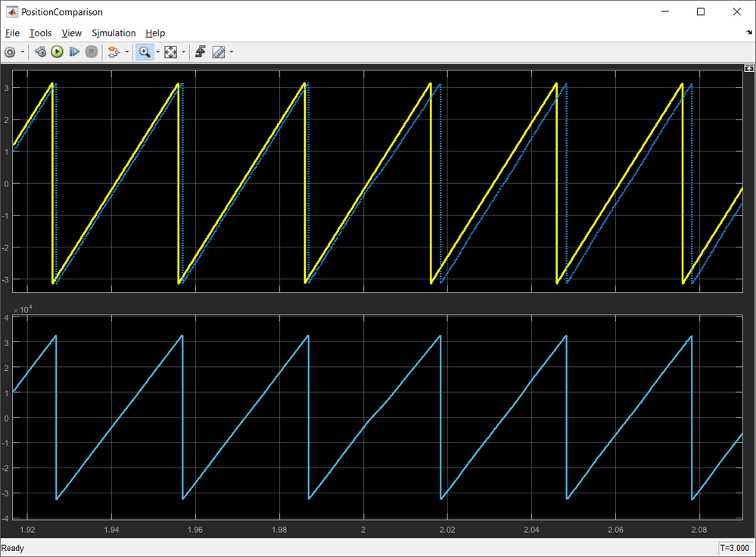Click the maximize axes icon on top plot
Image resolution: width=756 pixels, height=557 pixels.
[748, 68]
